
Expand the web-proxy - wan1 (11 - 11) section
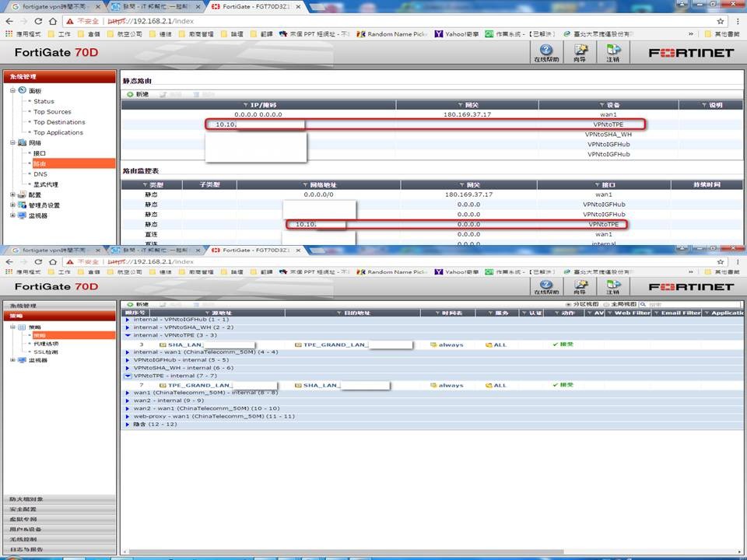click(127, 416)
